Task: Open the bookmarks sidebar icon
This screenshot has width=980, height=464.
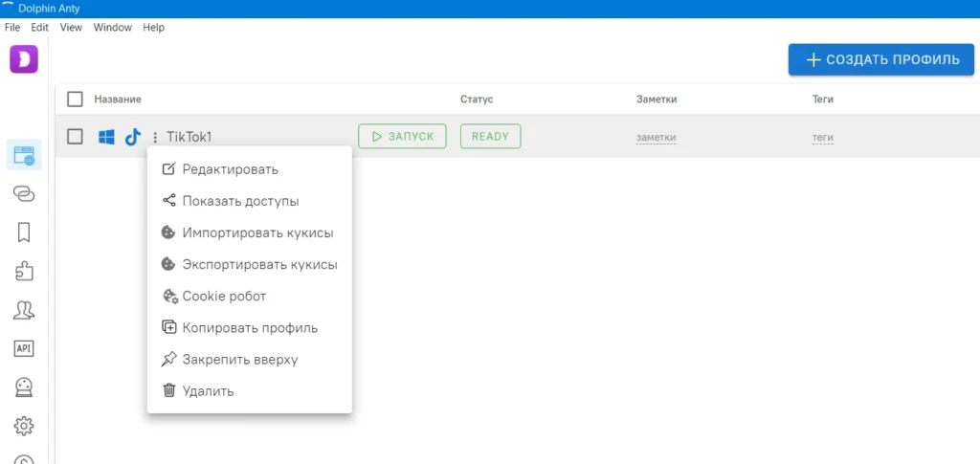Action: [x=24, y=232]
